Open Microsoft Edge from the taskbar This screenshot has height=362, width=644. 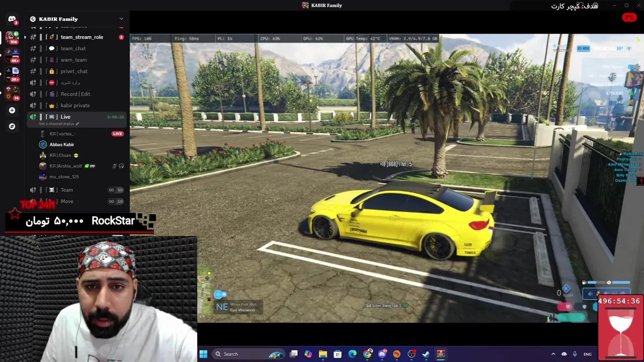353,354
